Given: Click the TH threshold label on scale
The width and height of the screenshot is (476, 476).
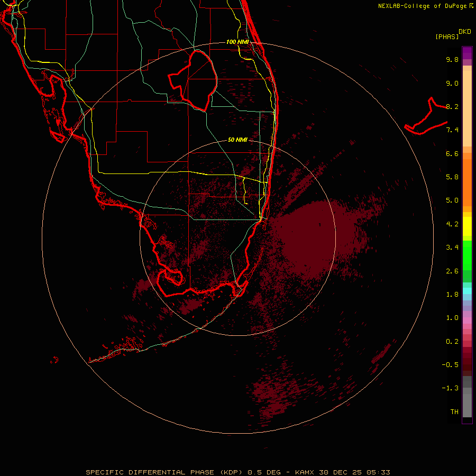Looking at the screenshot, I should point(454,412).
